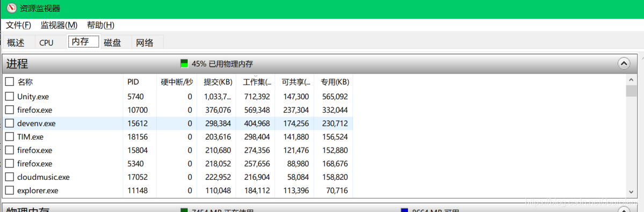Check the TIM.exe process checkbox
The image size is (644, 212).
10,136
